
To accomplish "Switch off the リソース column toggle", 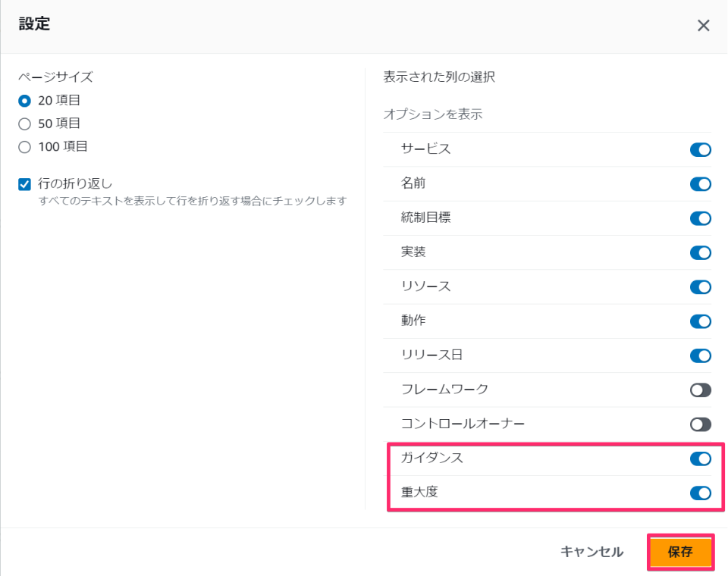I will pos(700,287).
